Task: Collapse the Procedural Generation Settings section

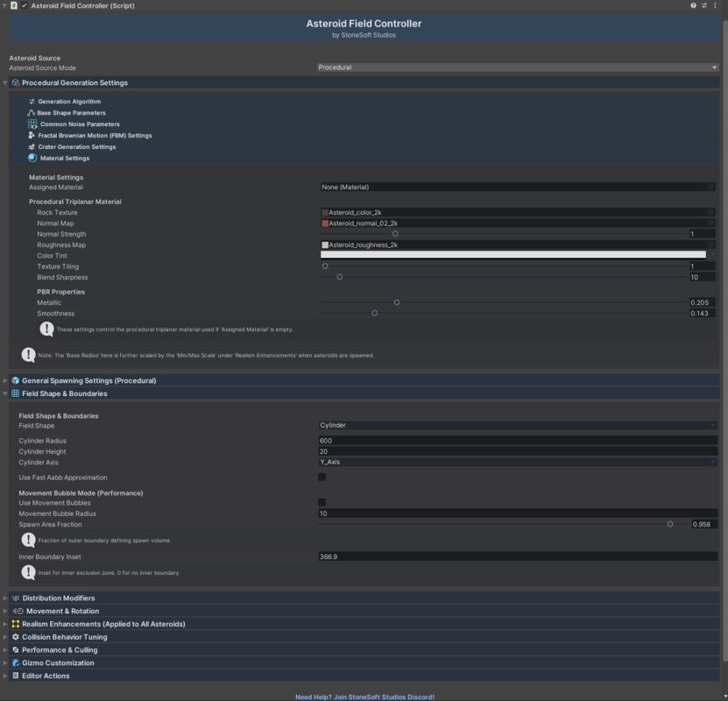Action: click(x=5, y=82)
